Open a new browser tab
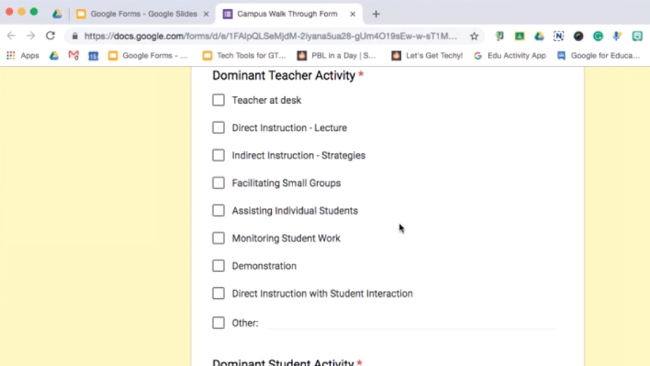The width and height of the screenshot is (650, 366). [376, 14]
